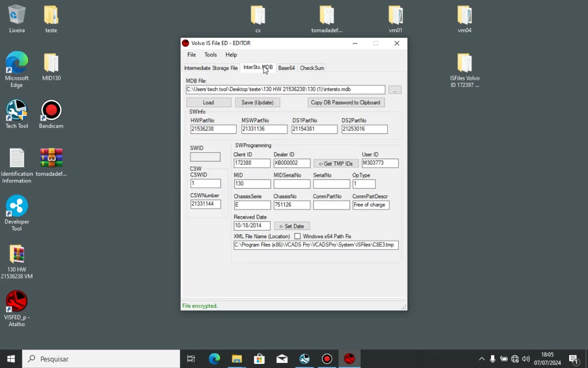Viewport: 588px width, 368px height.
Task: Click the <- Get TMP IDs button
Action: coord(336,163)
